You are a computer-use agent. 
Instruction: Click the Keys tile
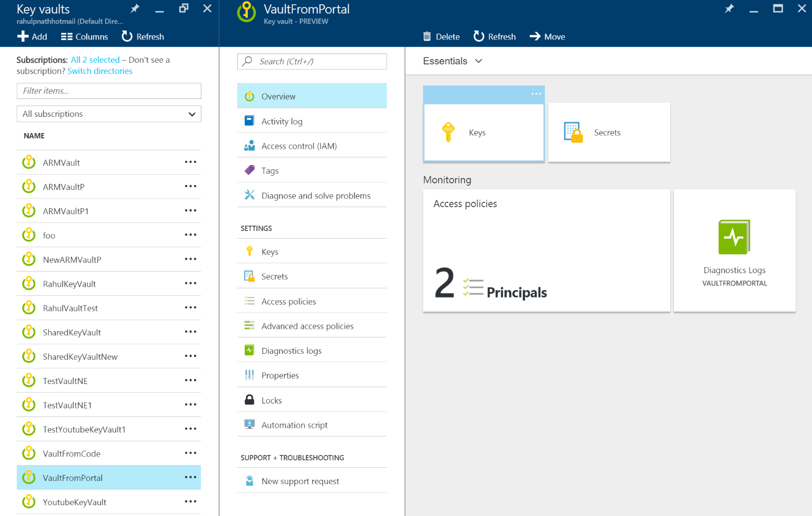pyautogui.click(x=484, y=133)
